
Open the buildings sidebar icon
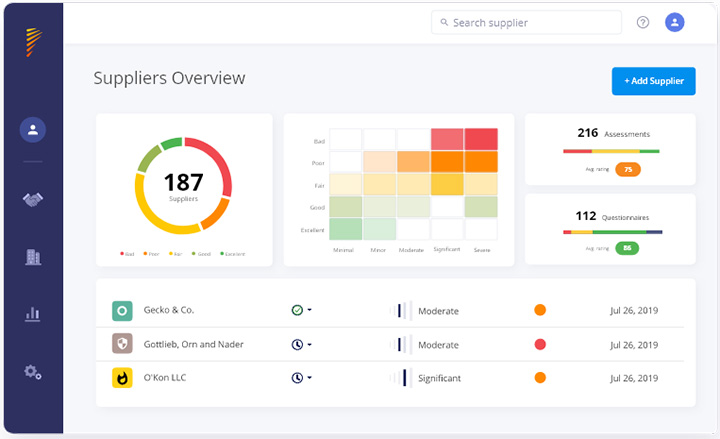click(33, 257)
